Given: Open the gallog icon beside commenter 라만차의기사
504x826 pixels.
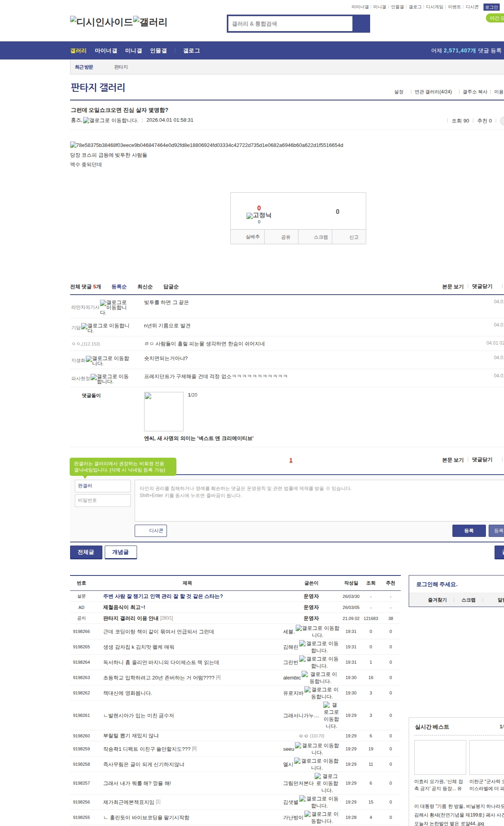Looking at the screenshot, I should 103,303.
